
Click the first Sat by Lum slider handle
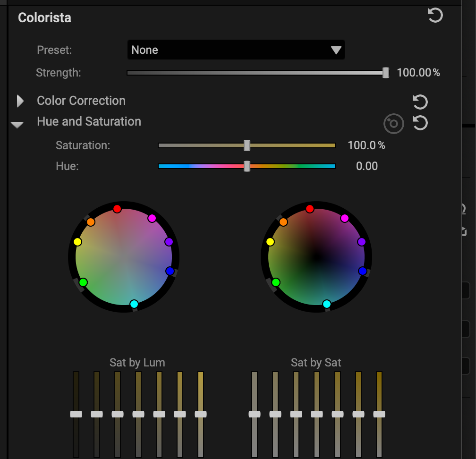(x=76, y=414)
